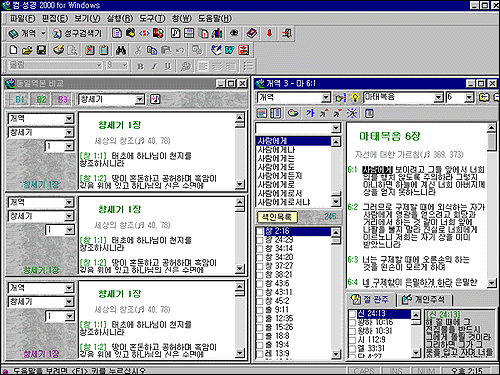The width and height of the screenshot is (500, 375).
Task: Open the 개역 version dropdown in 개역 3 window
Action: click(x=326, y=97)
